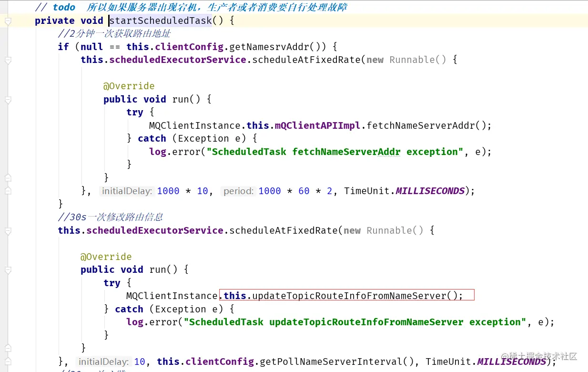The height and width of the screenshot is (372, 588).
Task: Click string "ScheduledTask fetchNameServerAddr exception"
Action: coord(335,152)
